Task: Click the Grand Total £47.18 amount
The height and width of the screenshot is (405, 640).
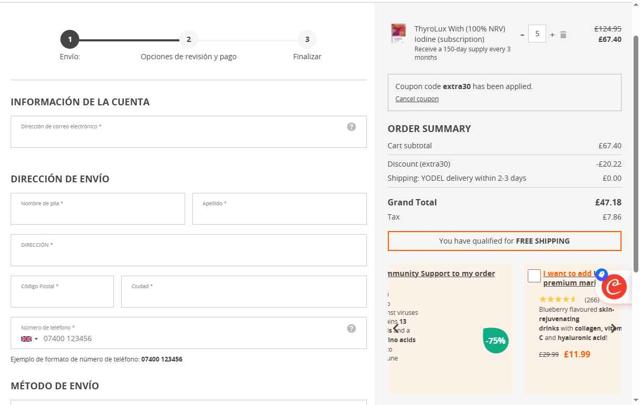Action: coord(608,202)
